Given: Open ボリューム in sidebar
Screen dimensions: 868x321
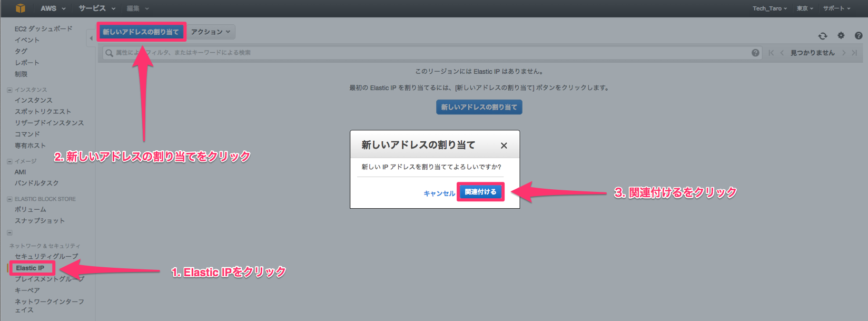Looking at the screenshot, I should click(x=31, y=209).
